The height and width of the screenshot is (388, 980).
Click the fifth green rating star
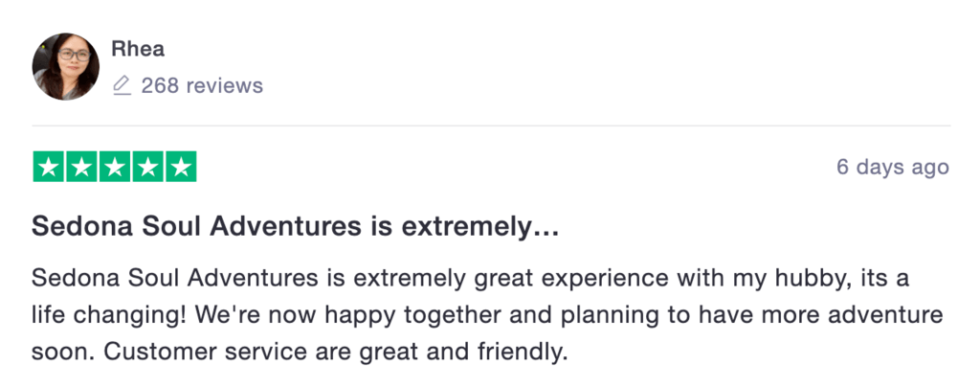point(180,168)
